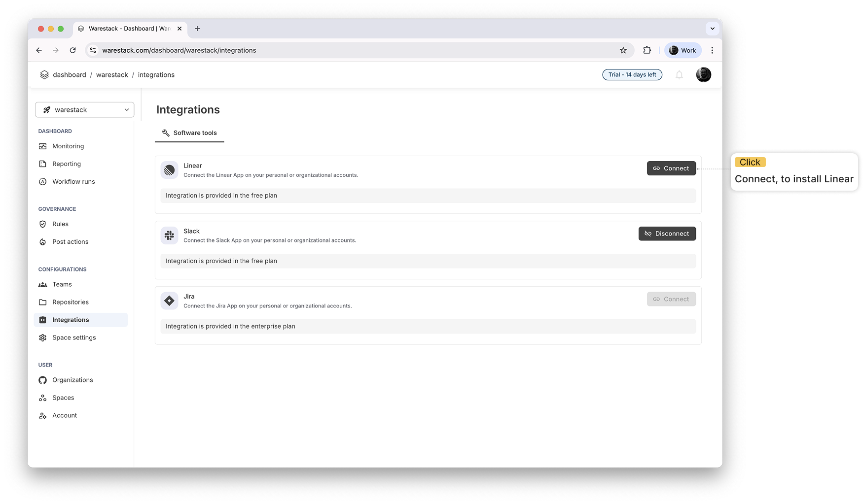863x504 pixels.
Task: Click the Warestack logo in breadcrumb
Action: pyautogui.click(x=44, y=75)
